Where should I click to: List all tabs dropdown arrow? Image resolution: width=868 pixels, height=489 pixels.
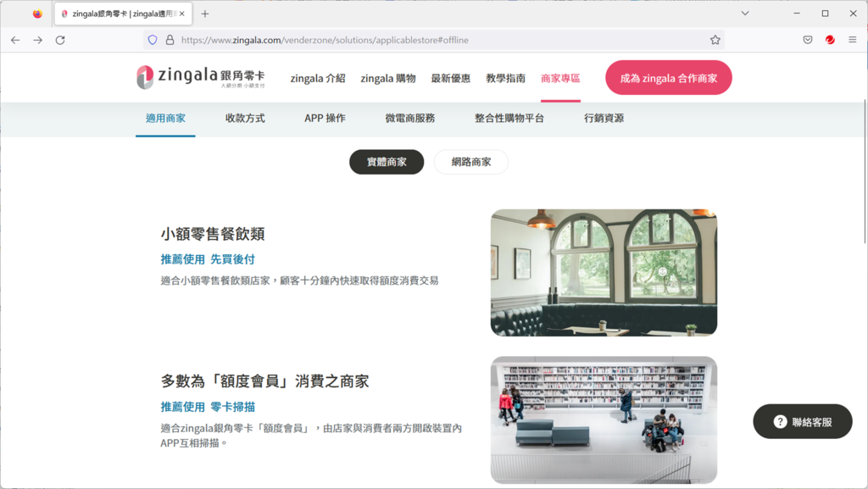point(745,14)
